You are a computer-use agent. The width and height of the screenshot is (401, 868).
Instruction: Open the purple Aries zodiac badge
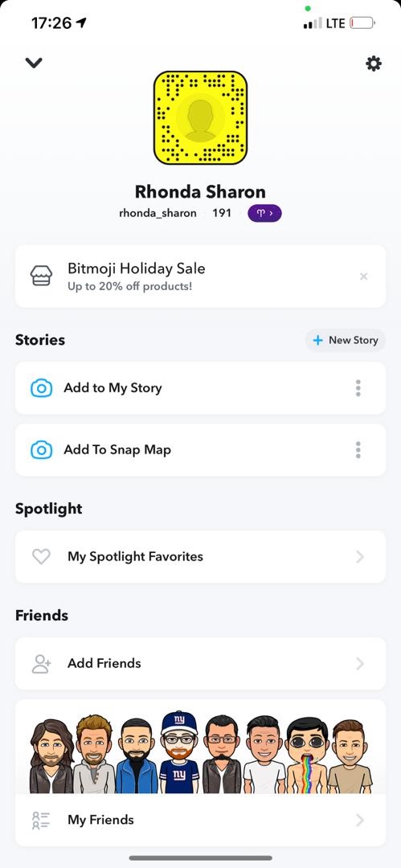coord(264,213)
